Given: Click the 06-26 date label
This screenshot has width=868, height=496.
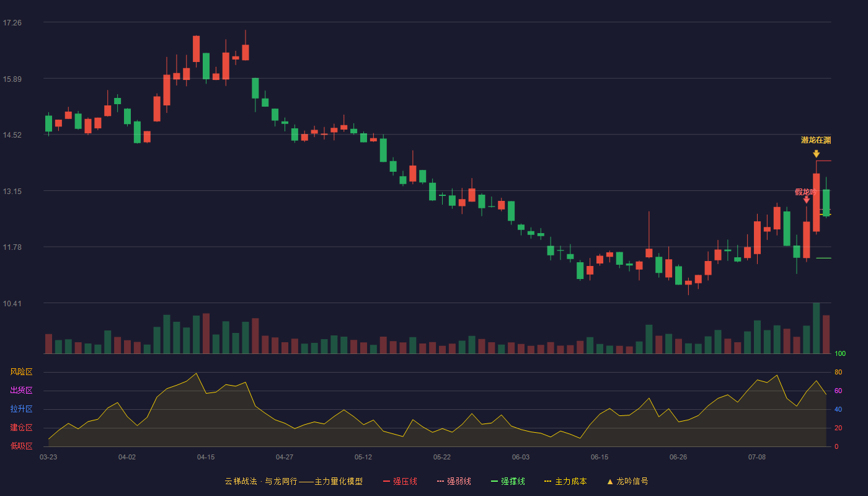Looking at the screenshot, I should pos(678,457).
